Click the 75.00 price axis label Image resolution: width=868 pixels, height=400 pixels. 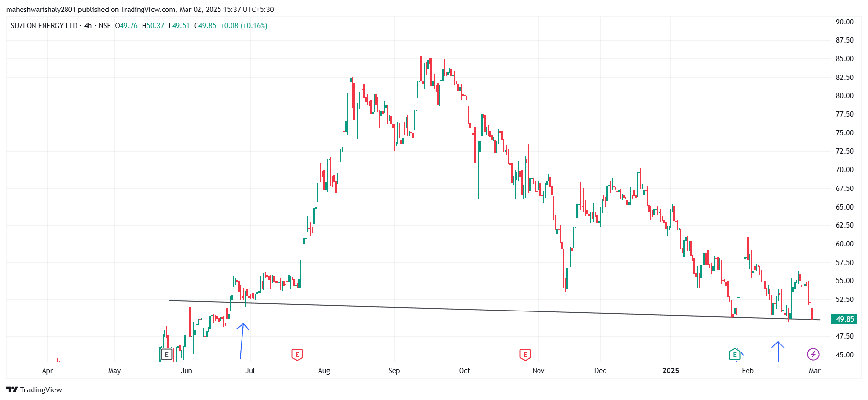(845, 133)
